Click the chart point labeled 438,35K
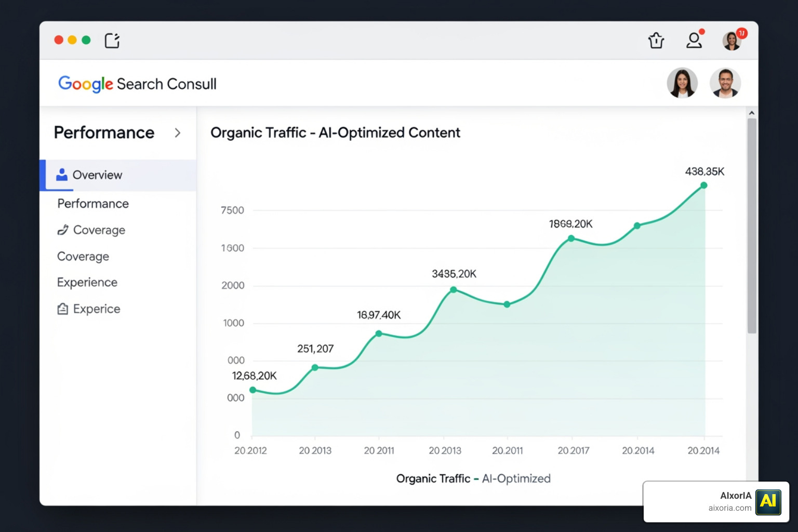 [704, 185]
